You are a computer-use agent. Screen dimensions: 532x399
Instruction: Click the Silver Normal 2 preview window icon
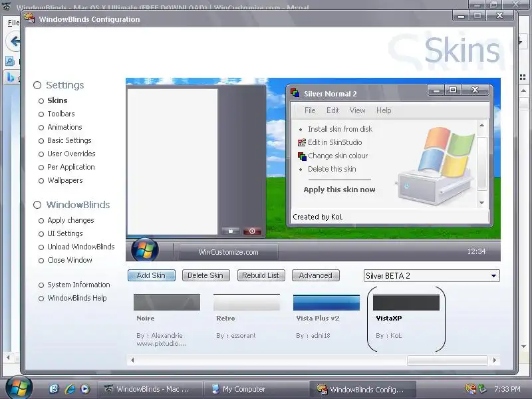tap(295, 93)
